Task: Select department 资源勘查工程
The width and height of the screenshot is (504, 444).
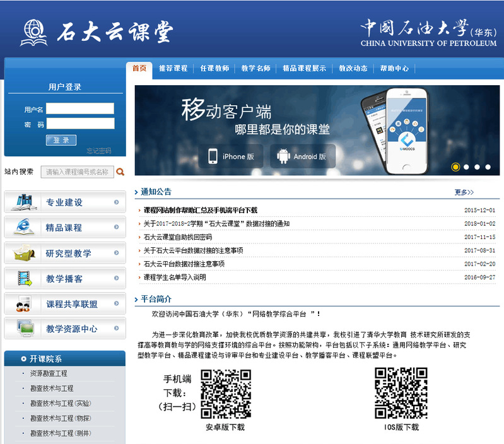Action: click(x=49, y=373)
